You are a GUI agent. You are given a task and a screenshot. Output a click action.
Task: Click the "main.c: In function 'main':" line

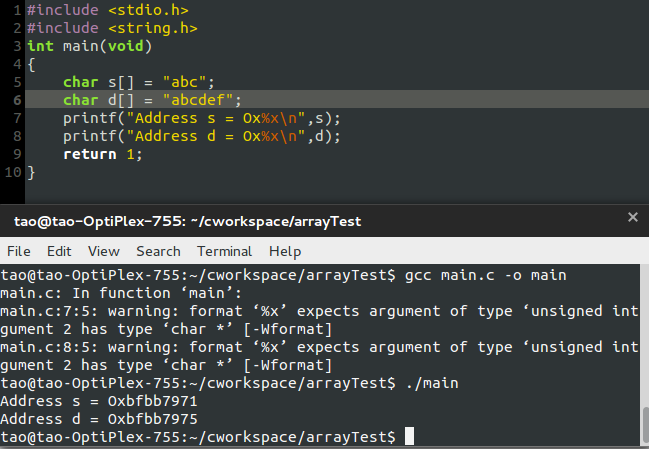tap(121, 293)
